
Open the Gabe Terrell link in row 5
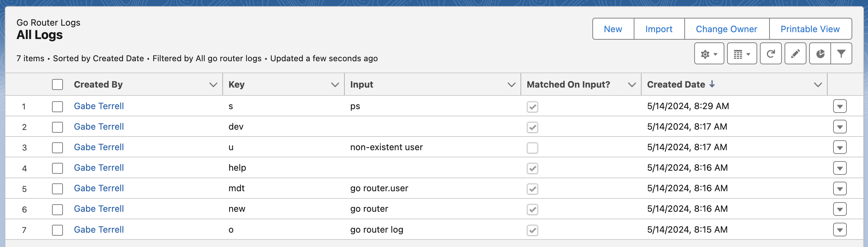[99, 188]
